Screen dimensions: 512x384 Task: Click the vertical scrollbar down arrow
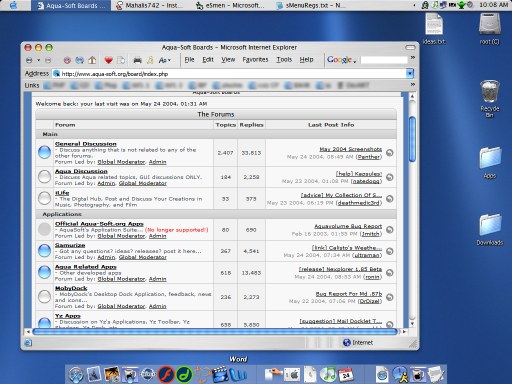412,323
